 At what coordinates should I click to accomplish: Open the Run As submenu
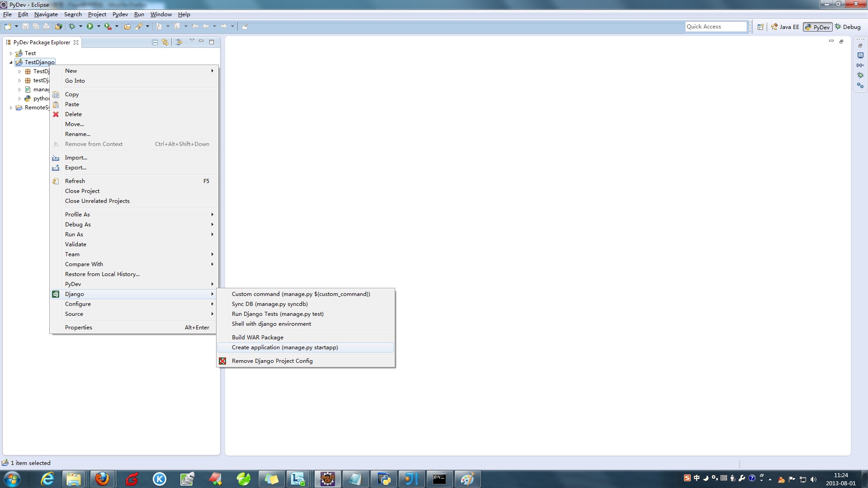[134, 235]
